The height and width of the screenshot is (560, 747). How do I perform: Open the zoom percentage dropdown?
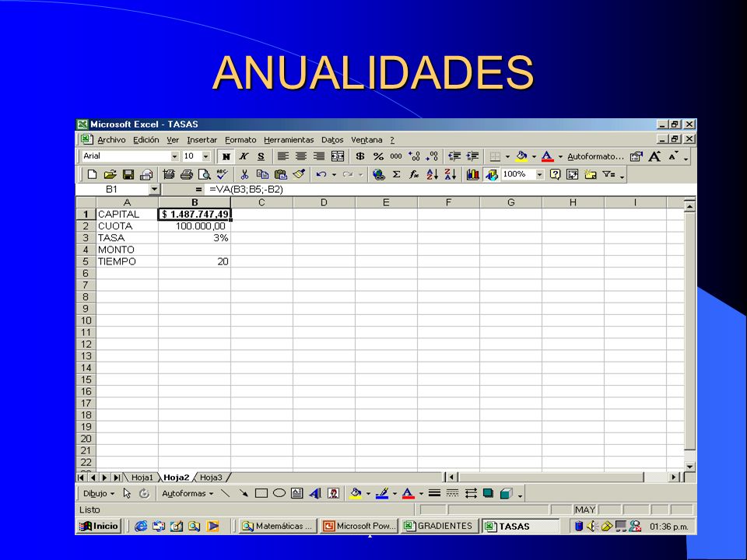[539, 174]
